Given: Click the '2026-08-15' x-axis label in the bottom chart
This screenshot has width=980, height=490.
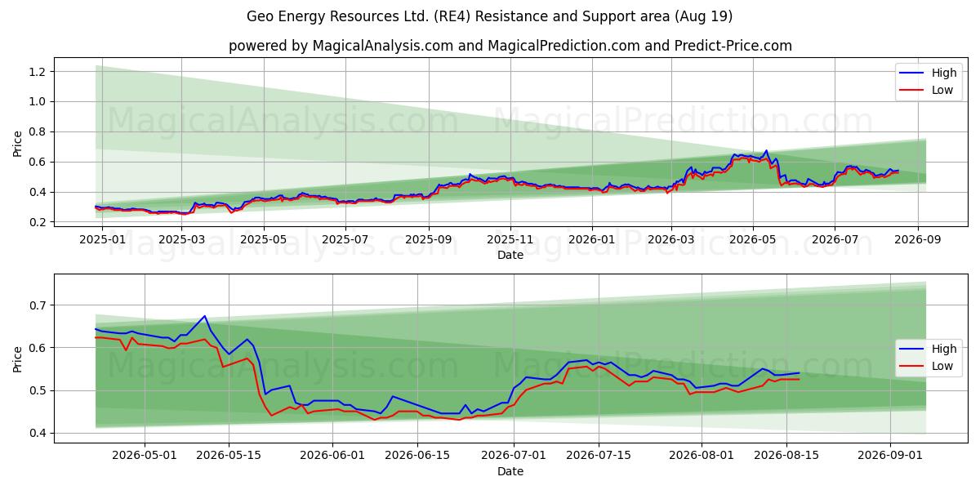Looking at the screenshot, I should pyautogui.click(x=786, y=457).
